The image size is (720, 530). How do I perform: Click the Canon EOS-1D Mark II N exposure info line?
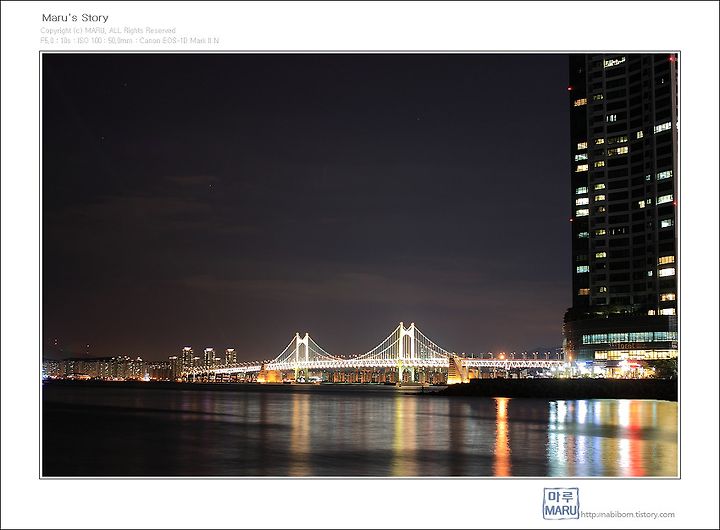pyautogui.click(x=129, y=40)
